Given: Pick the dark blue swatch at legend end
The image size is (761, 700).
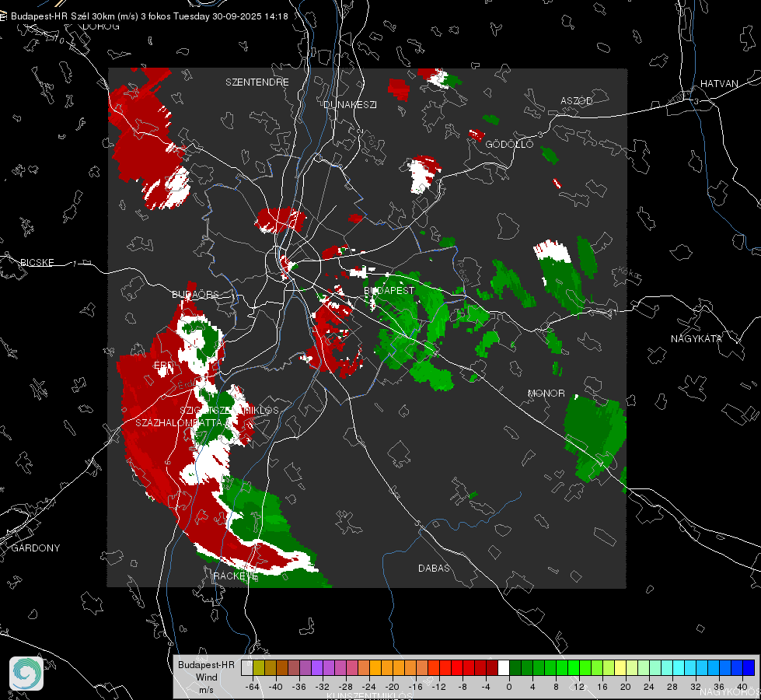Looking at the screenshot, I should (x=749, y=668).
